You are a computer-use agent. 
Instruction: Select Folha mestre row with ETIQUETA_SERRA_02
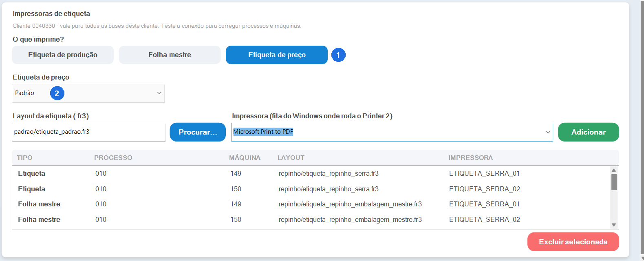tap(311, 219)
